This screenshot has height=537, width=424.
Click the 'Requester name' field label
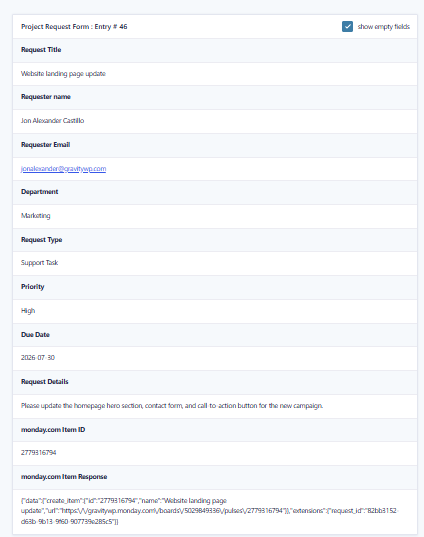click(x=46, y=97)
